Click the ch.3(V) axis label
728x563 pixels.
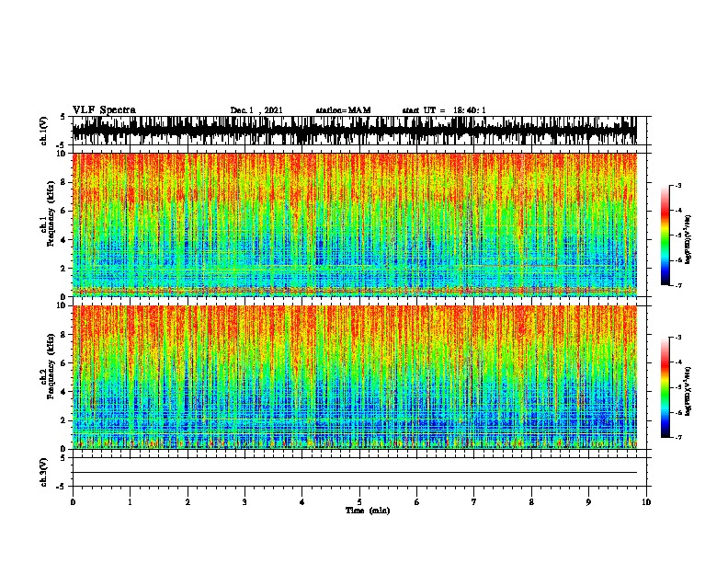[44, 472]
